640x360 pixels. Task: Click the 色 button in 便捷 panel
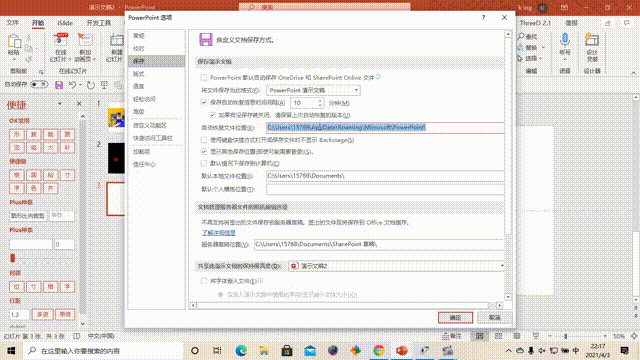click(x=33, y=188)
